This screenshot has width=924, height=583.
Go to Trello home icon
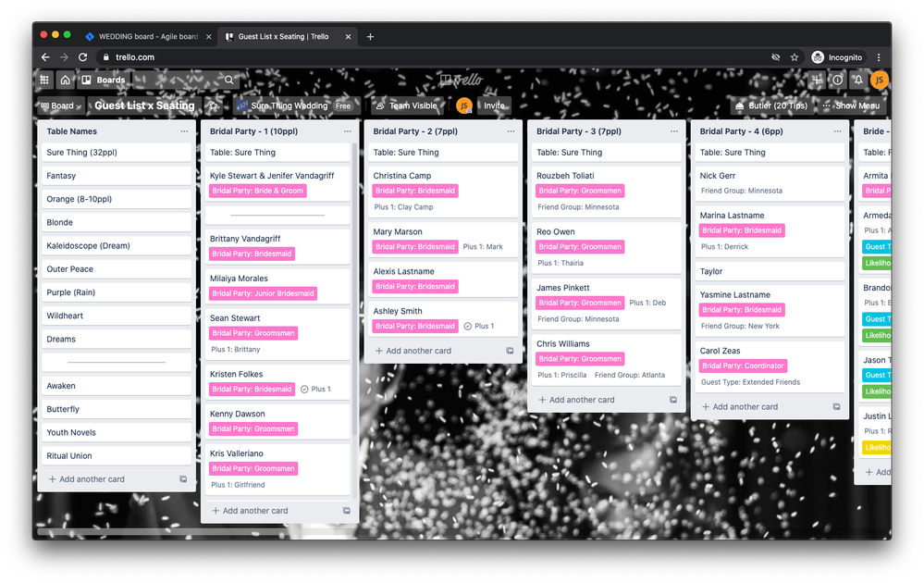coord(66,80)
